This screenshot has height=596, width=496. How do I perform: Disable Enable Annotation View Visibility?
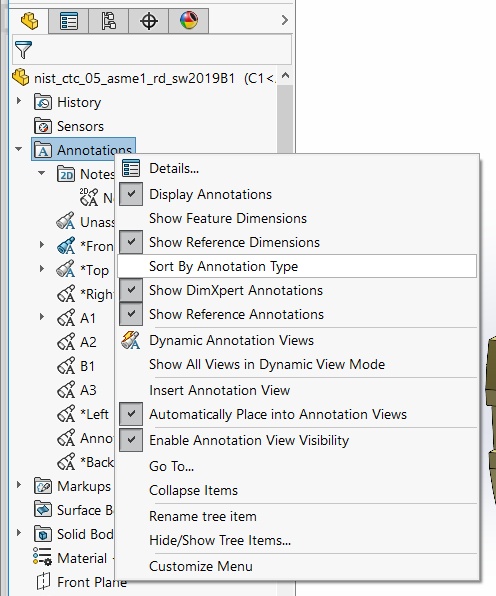coord(131,440)
